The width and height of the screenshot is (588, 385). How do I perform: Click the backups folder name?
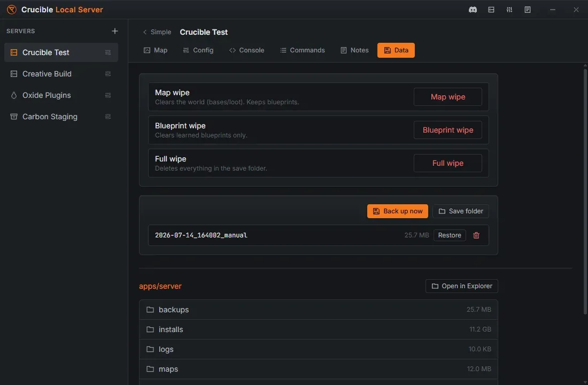[174, 310]
